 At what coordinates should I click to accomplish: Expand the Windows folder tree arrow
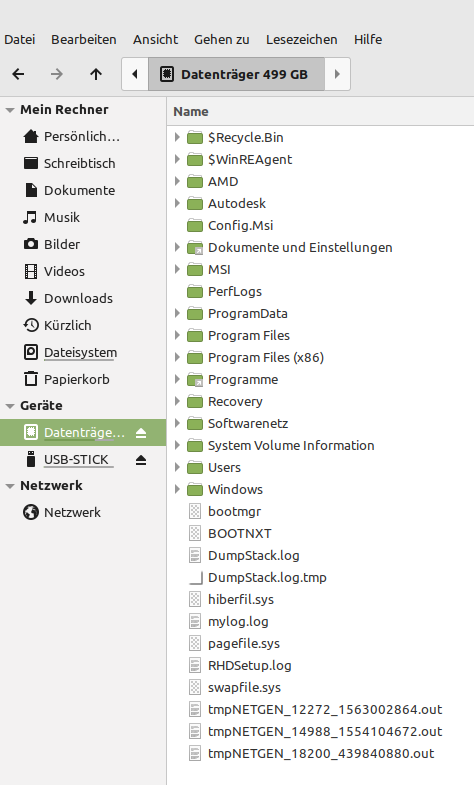[x=177, y=489]
